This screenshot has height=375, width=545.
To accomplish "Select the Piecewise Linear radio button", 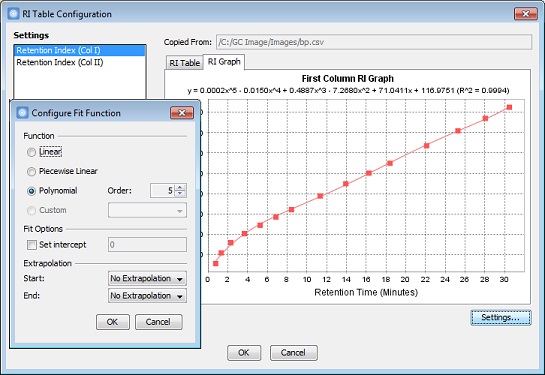I will [31, 171].
